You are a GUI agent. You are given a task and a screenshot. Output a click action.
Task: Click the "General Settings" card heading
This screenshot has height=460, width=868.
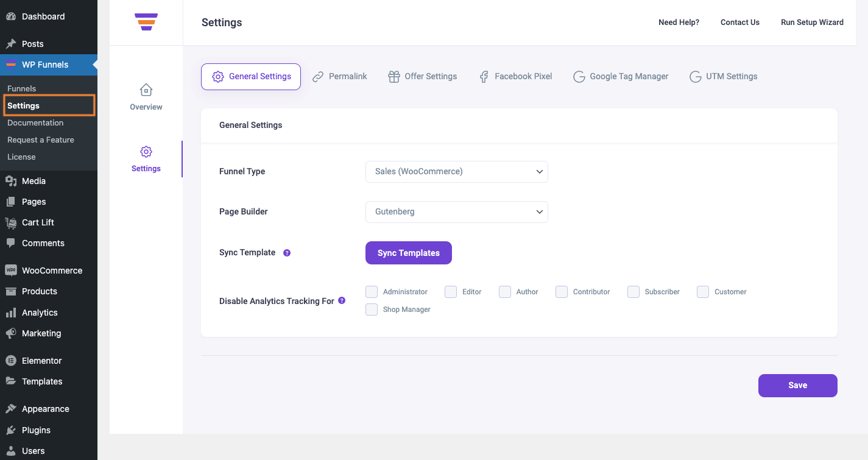pyautogui.click(x=251, y=125)
